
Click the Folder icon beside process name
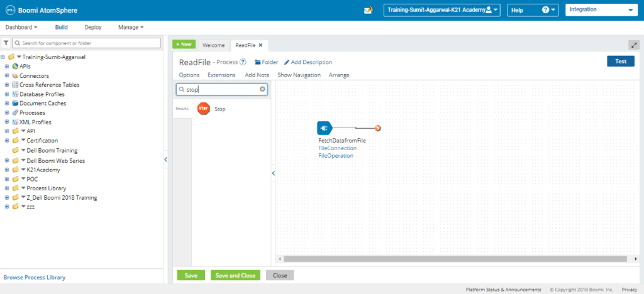tap(258, 62)
